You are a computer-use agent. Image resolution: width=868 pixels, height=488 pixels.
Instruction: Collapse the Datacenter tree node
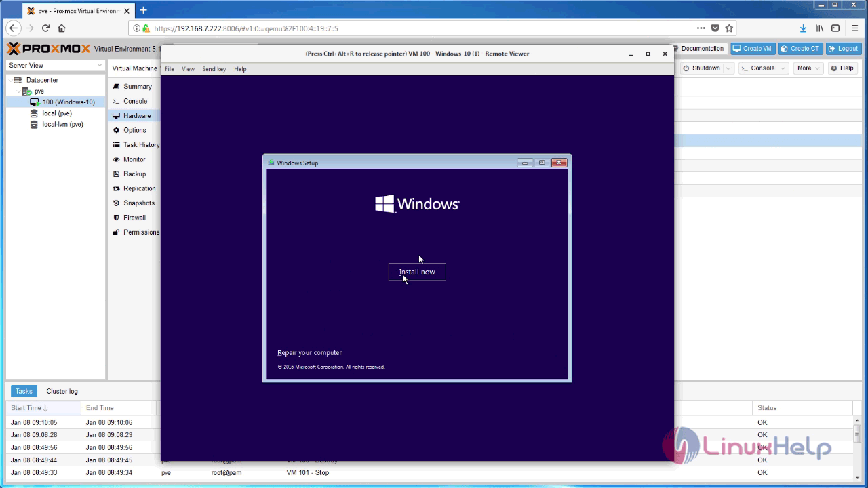click(x=9, y=80)
